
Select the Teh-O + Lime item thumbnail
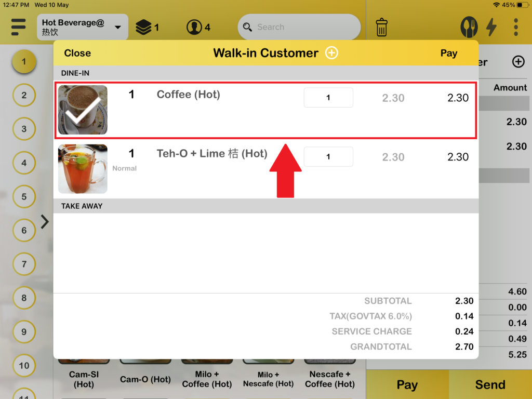(83, 169)
